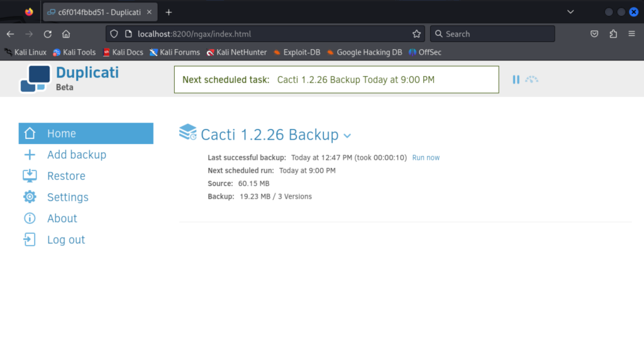644x361 pixels.
Task: Click the Firefox search field
Action: coord(492,34)
